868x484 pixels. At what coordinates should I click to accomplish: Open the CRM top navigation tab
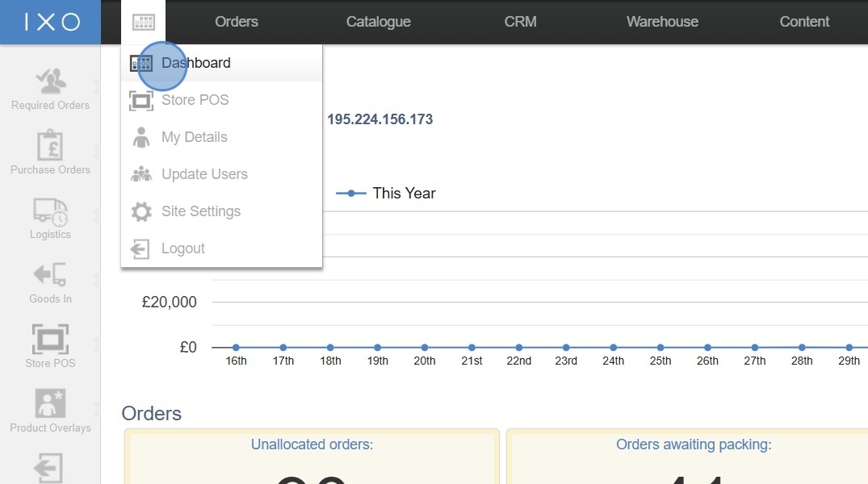(520, 22)
